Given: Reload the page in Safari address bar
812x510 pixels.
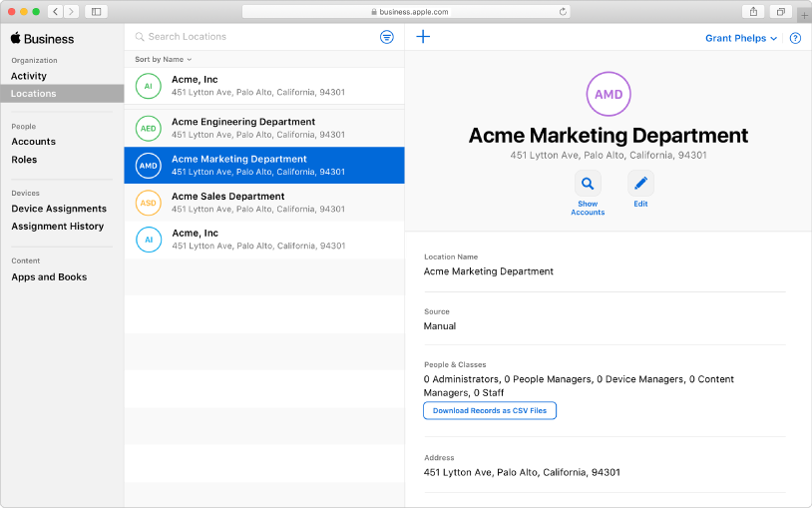Looking at the screenshot, I should tap(563, 11).
